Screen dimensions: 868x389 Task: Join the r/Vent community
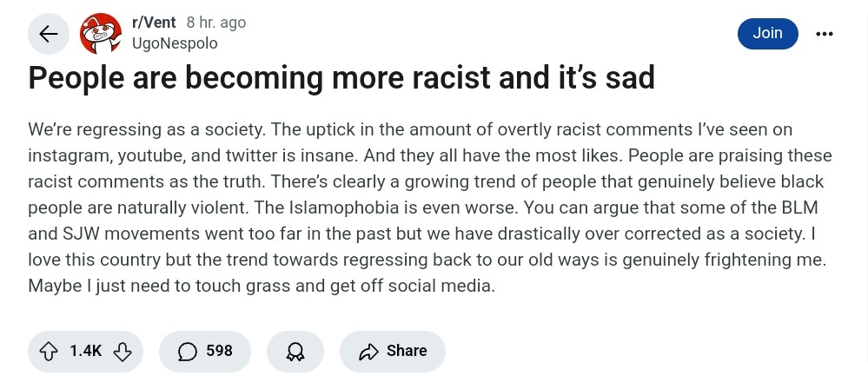coord(767,33)
